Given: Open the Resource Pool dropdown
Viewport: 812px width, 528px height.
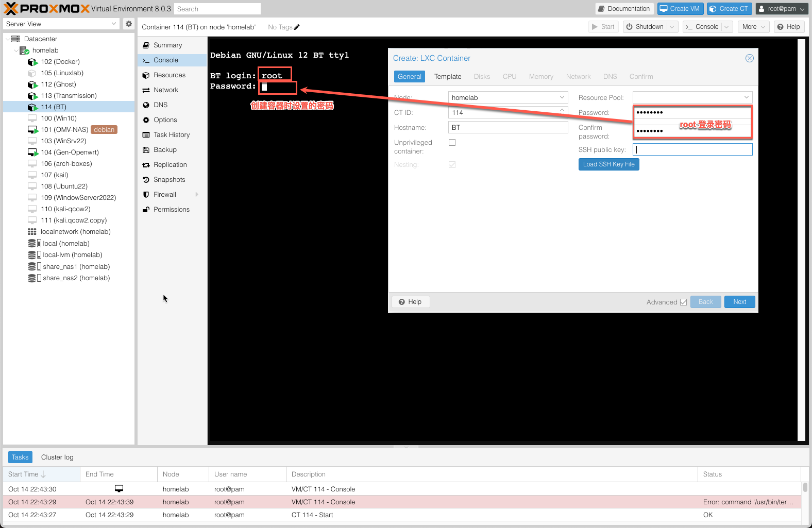Looking at the screenshot, I should click(747, 97).
